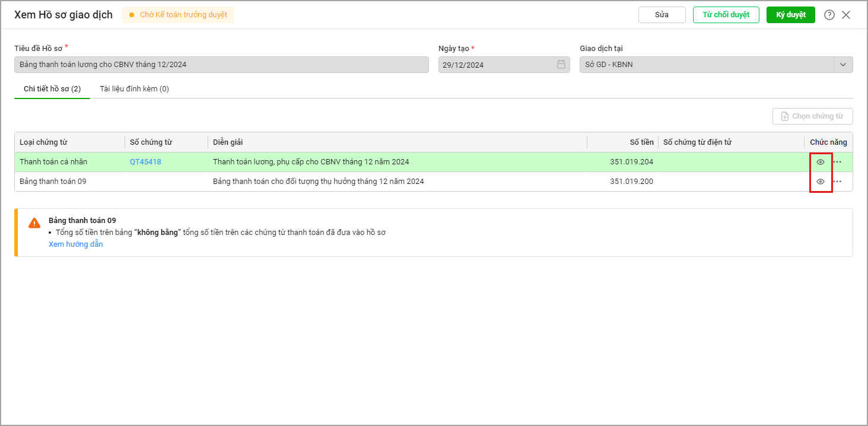Viewport: 868px width, 426px height.
Task: Open more options for Thanh toán cá nhân row
Action: 837,162
